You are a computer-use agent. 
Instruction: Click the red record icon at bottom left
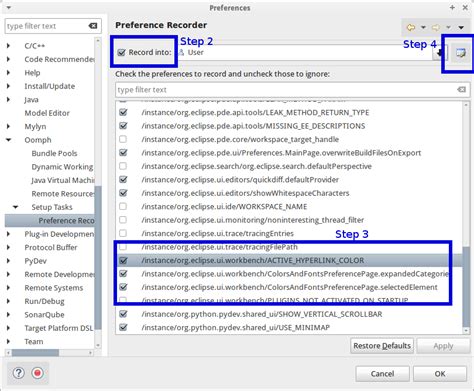point(37,373)
